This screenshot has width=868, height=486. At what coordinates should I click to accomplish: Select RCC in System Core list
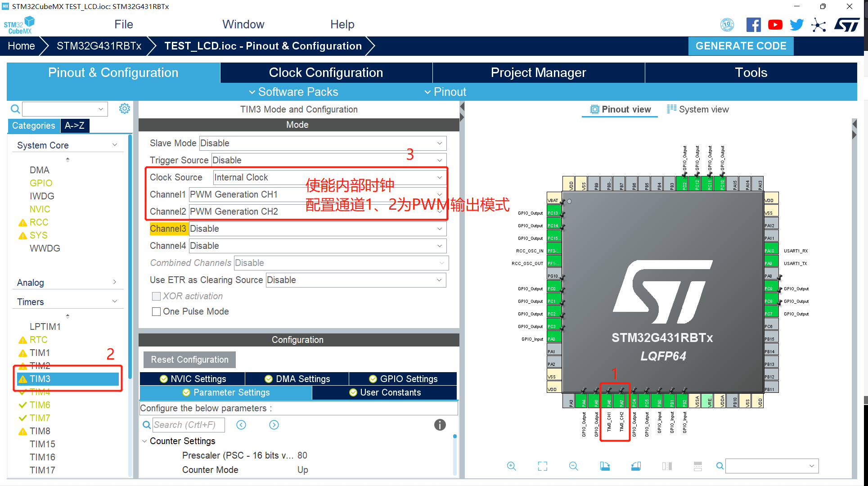coord(39,222)
